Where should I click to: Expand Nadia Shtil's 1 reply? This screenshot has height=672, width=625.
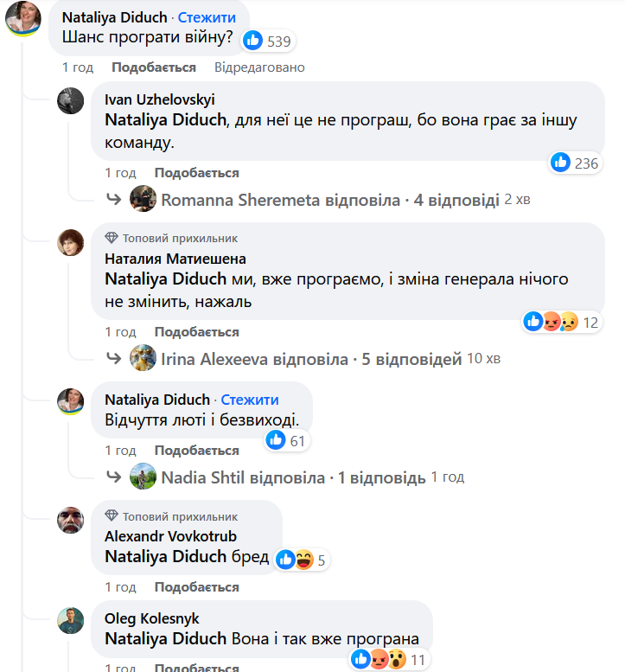point(293,477)
